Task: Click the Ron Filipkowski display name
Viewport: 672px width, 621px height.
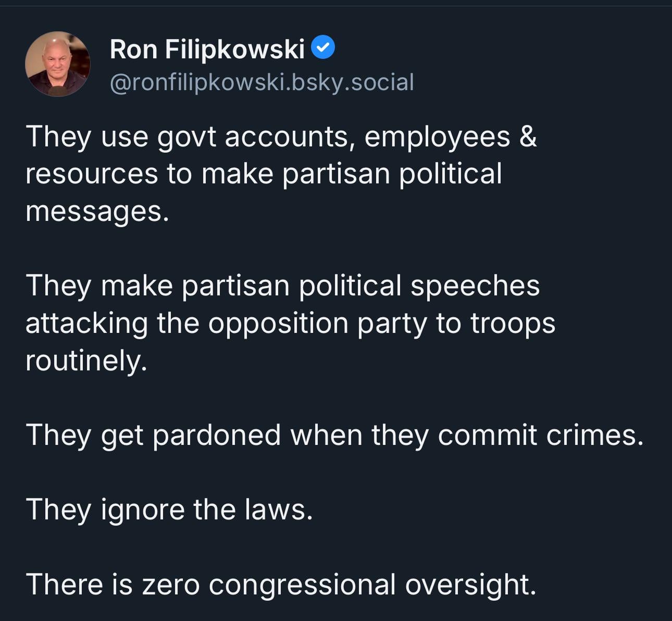Action: tap(207, 49)
